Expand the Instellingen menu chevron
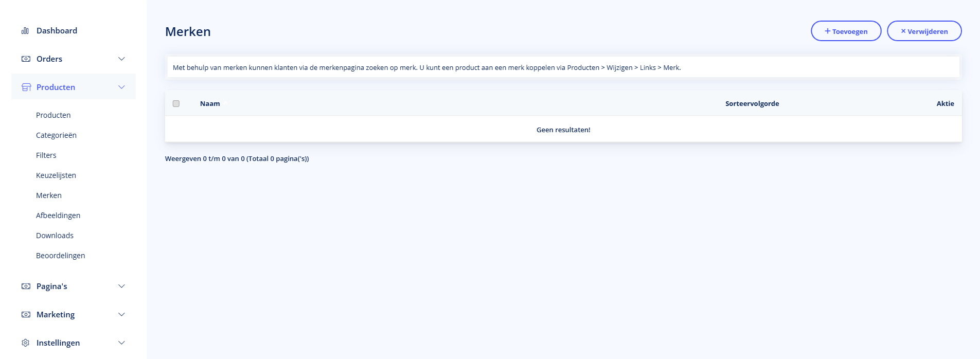The height and width of the screenshot is (359, 980). click(121, 343)
